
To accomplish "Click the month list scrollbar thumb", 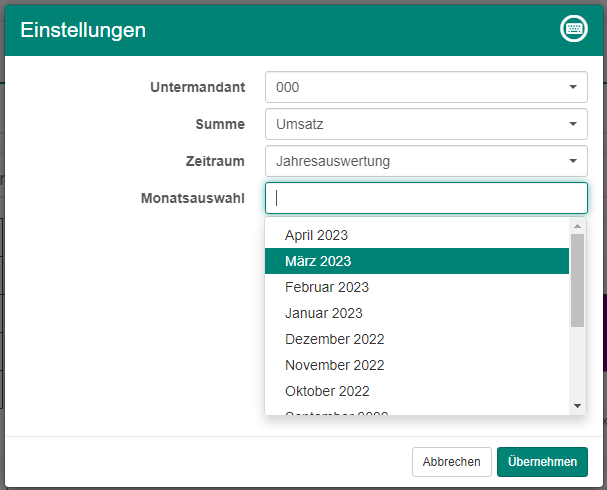I will (x=577, y=280).
